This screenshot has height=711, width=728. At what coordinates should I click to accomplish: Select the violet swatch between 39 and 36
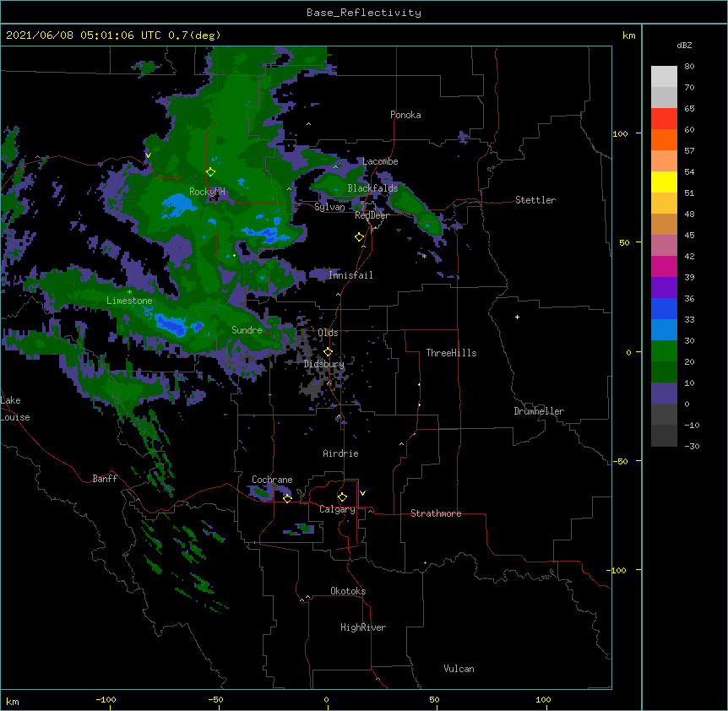pyautogui.click(x=664, y=287)
